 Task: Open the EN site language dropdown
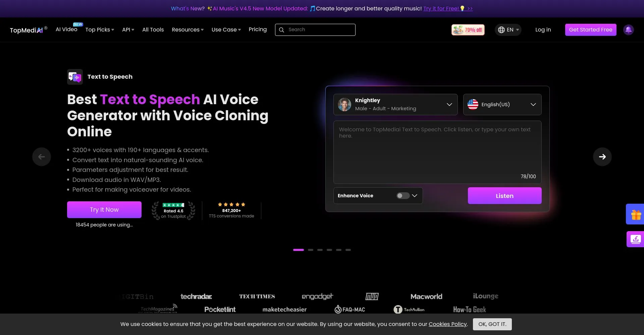coord(508,30)
